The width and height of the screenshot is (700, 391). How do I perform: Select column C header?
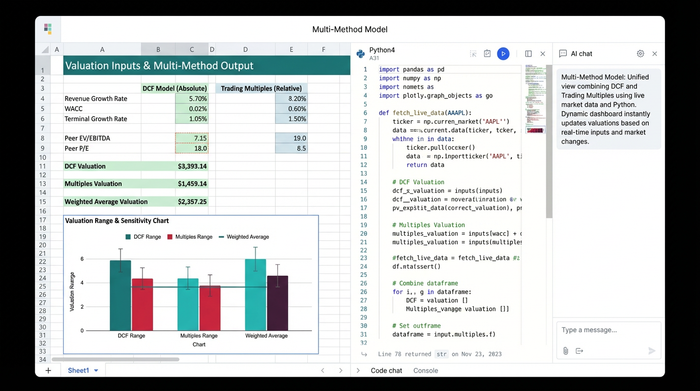click(x=192, y=49)
